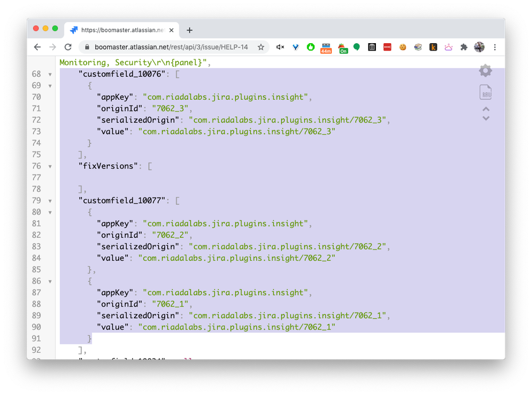
Task: Click the 44m timer extension icon
Action: pos(326,47)
